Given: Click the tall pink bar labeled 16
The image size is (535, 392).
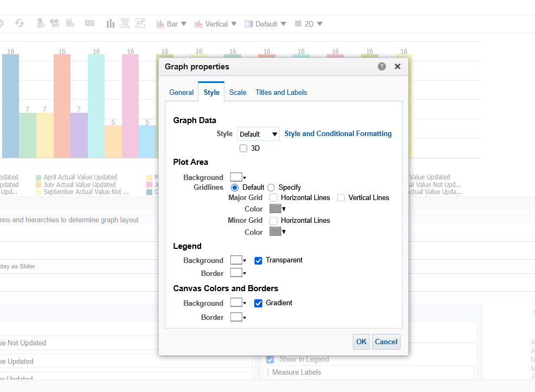Looking at the screenshot, I should pyautogui.click(x=130, y=106).
